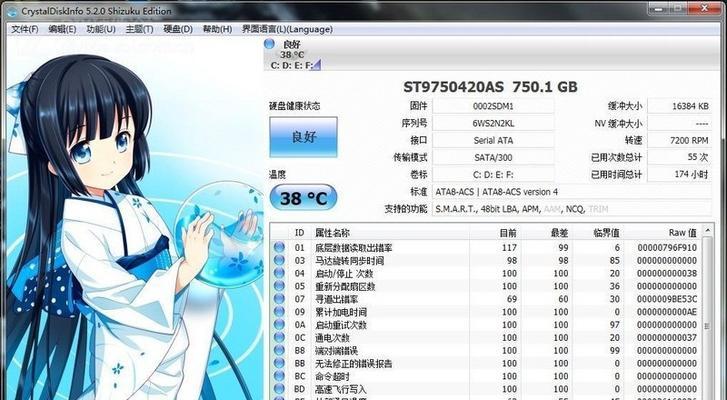Open the 硬盘(D) menu
The height and width of the screenshot is (400, 727).
(x=178, y=29)
